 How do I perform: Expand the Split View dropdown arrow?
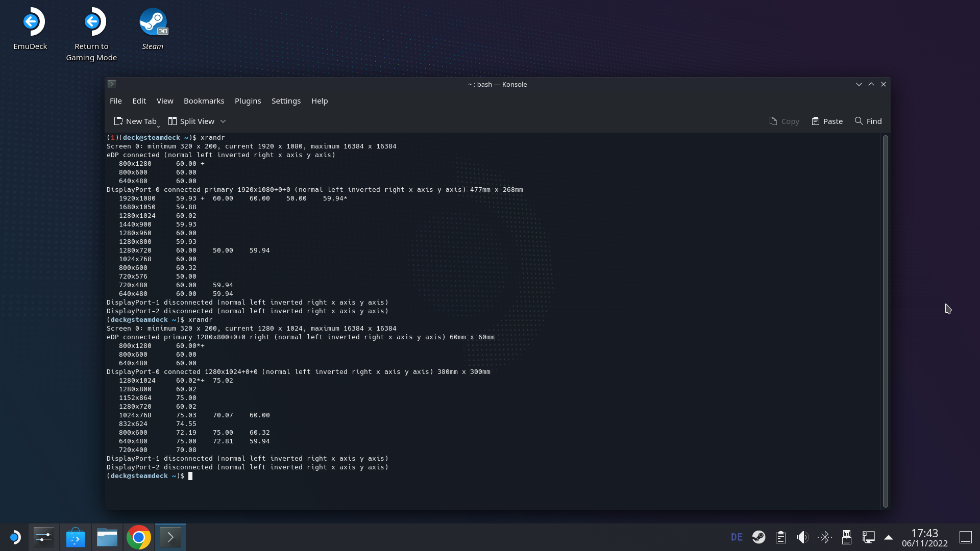(223, 121)
